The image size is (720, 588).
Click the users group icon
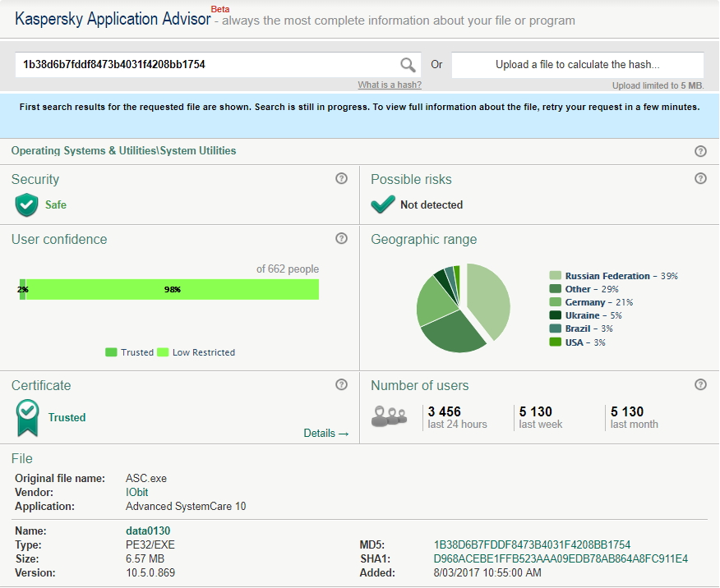pos(389,416)
